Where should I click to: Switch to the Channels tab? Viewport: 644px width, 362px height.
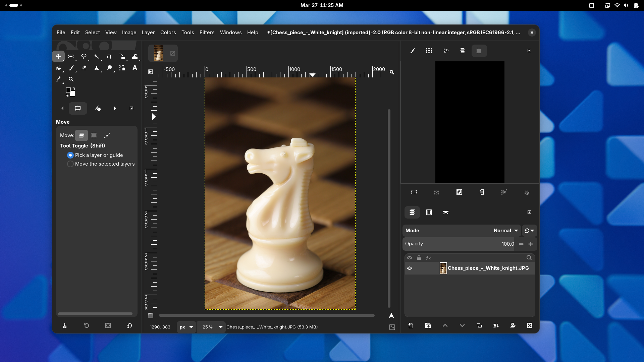429,212
